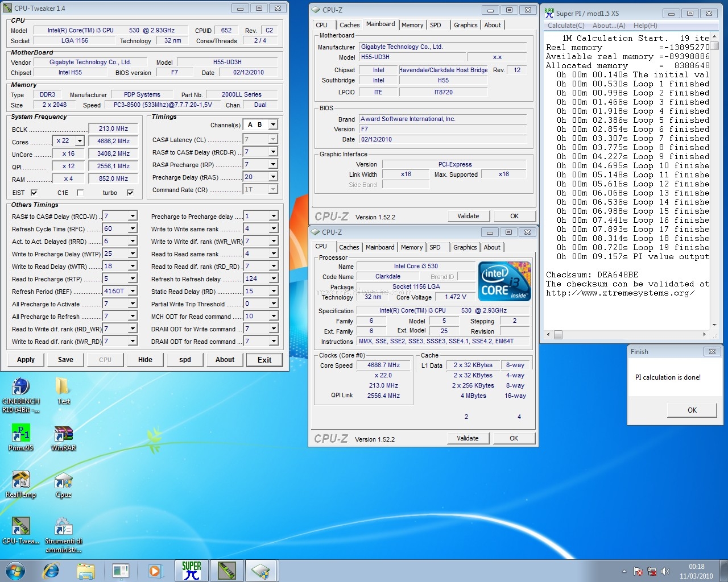Expand the MCH ODT for Read command dropdown
Image resolution: width=728 pixels, height=582 pixels.
274,316
